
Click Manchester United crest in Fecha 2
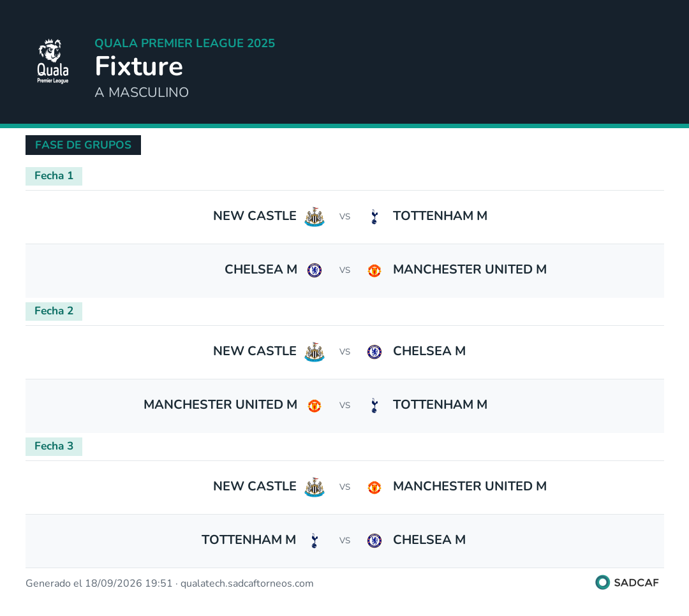[315, 406]
